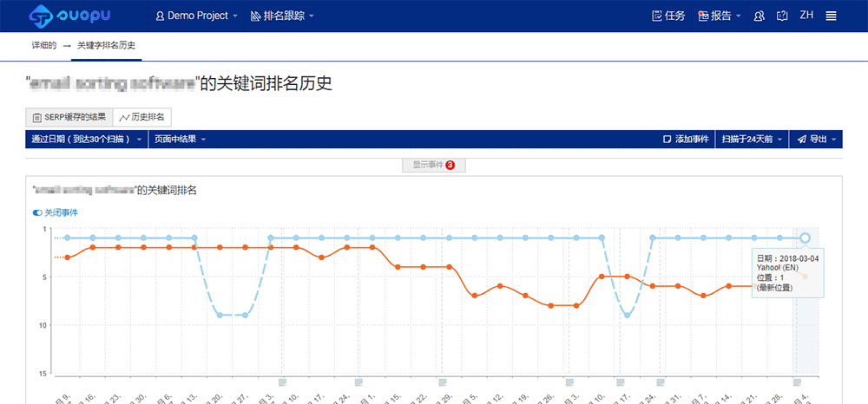Open the 通过日期（到达30个扫描）dropdown
Screen dimensions: 868x404
(87, 140)
